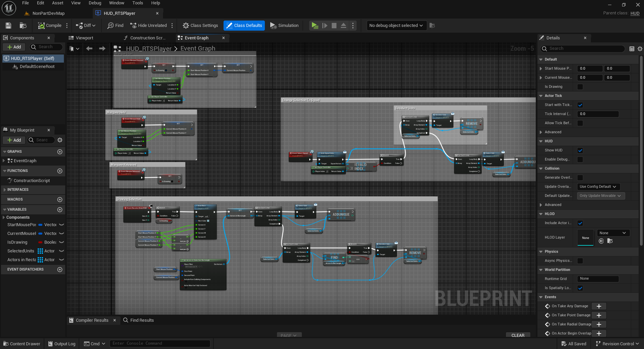Open the debug object selection dropdown
644x349 pixels.
396,26
